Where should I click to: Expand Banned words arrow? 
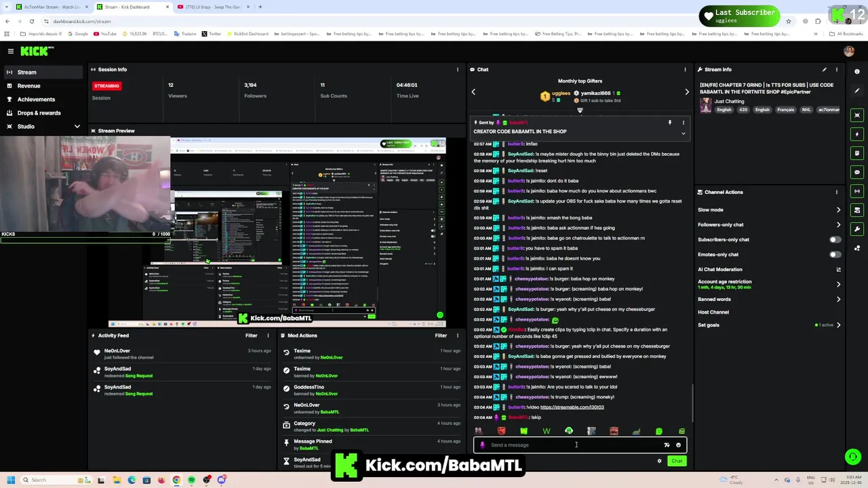(838, 299)
